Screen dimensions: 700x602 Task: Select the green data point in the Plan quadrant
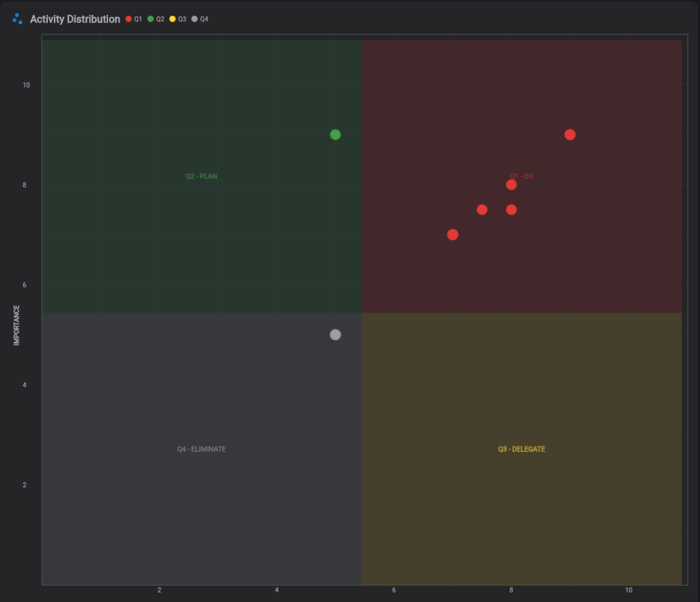[334, 134]
